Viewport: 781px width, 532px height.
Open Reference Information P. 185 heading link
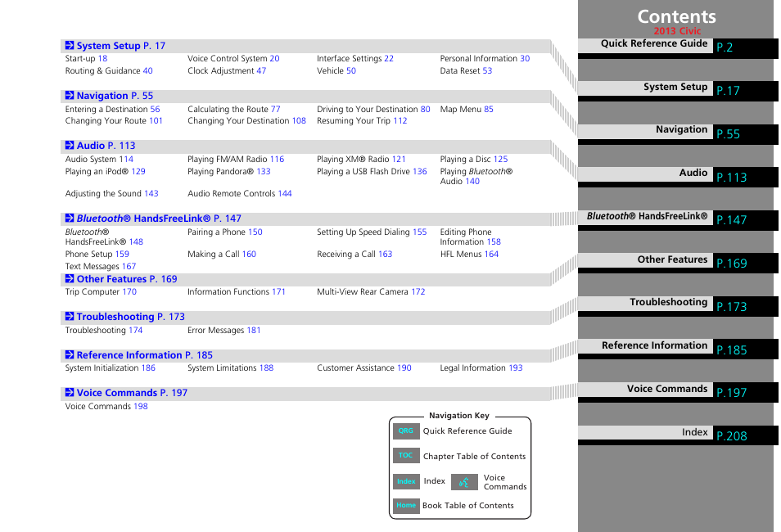[144, 355]
